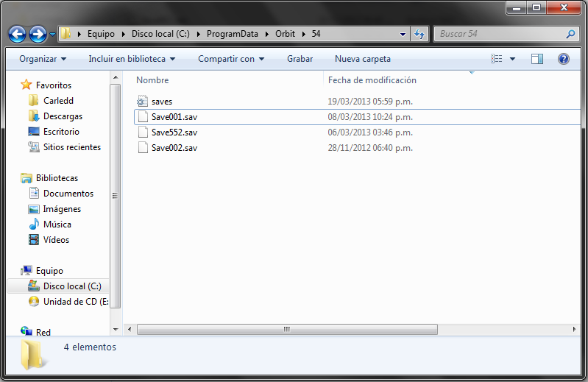Open Descargas in the navigation pane
588x382 pixels.
pos(63,116)
